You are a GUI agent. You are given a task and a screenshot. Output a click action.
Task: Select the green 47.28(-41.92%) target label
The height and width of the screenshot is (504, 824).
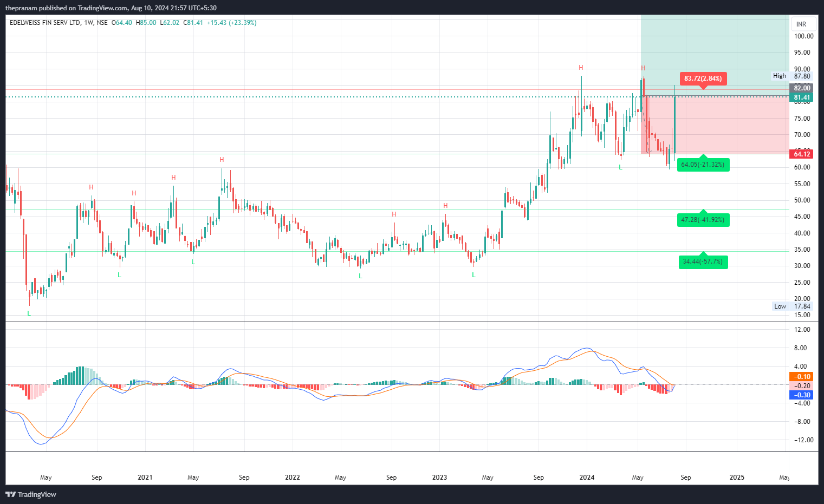point(703,220)
